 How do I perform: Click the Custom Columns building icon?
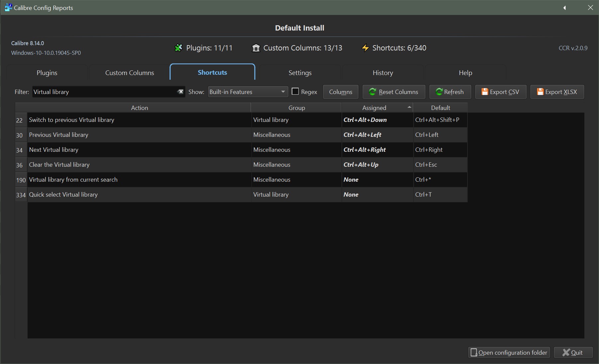click(x=256, y=48)
